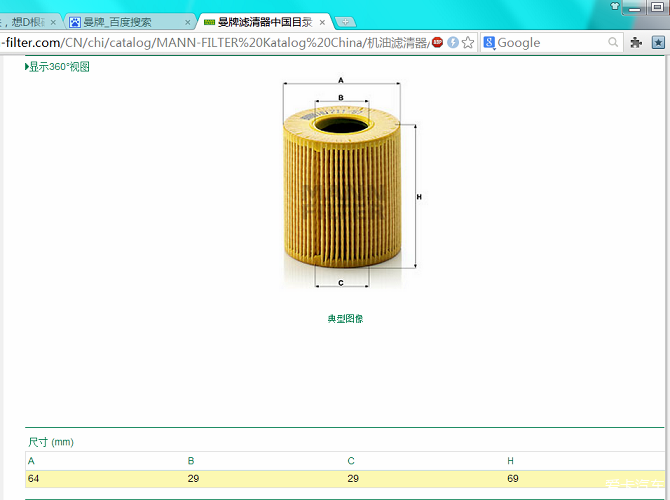The height and width of the screenshot is (500, 670).
Task: Click the T-shirt skin icon in title bar
Action: point(614,6)
